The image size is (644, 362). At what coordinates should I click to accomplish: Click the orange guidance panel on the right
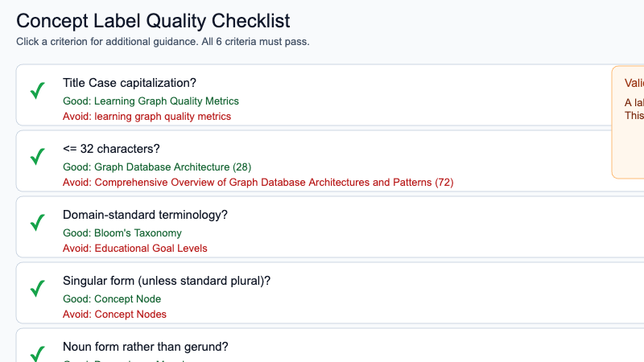(629, 121)
